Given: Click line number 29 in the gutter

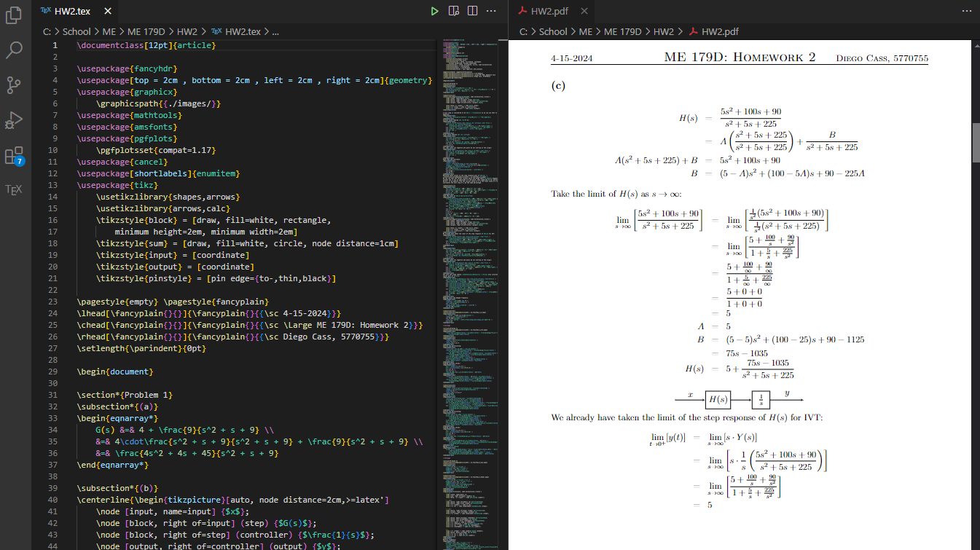Looking at the screenshot, I should [55, 372].
